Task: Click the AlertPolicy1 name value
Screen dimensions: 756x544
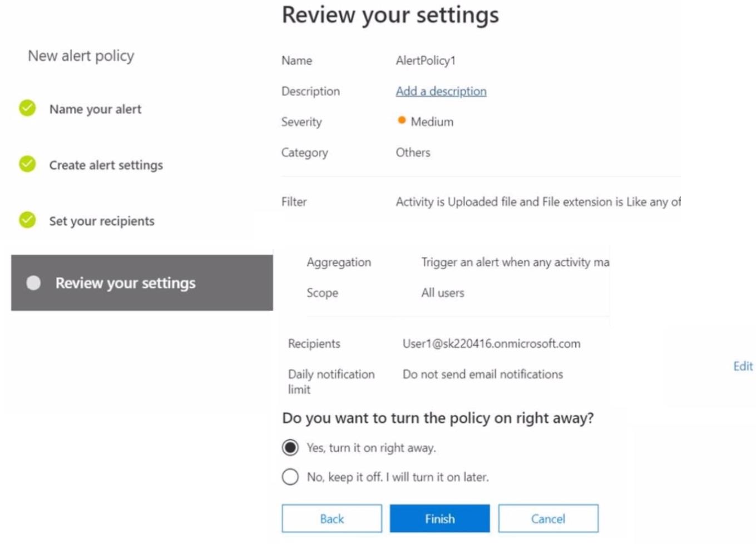Action: coord(426,61)
